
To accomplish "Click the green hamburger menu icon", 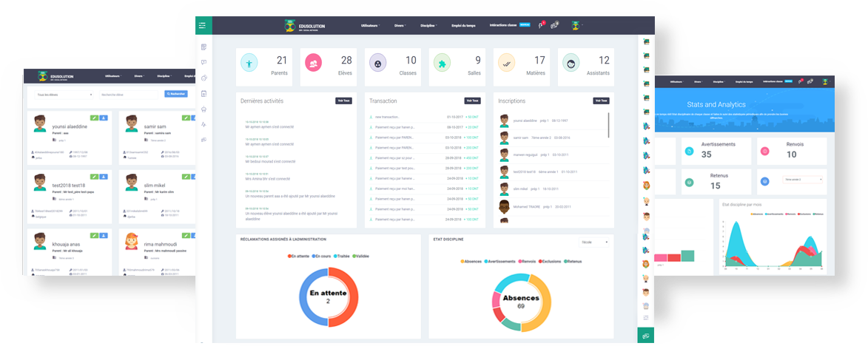I will coord(203,25).
